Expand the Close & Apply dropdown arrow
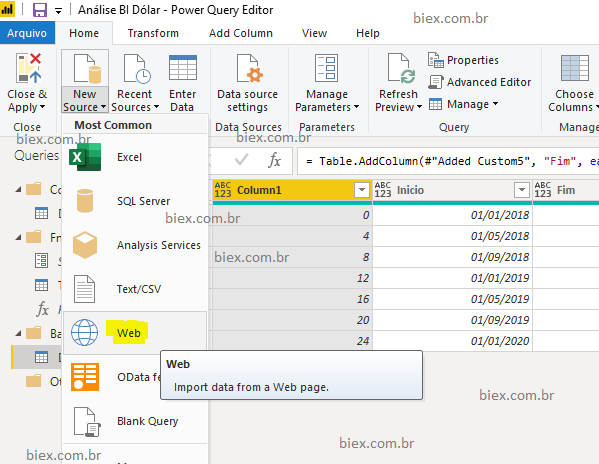This screenshot has height=464, width=599. 42,107
